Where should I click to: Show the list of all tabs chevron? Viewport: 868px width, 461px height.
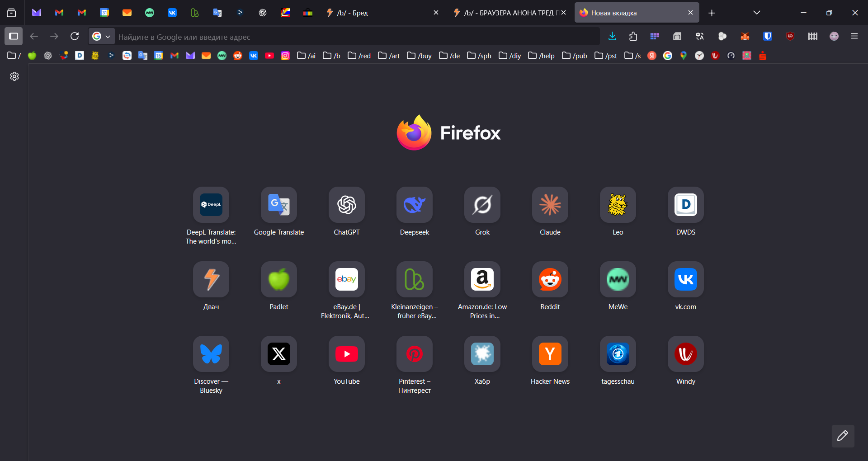click(x=757, y=13)
